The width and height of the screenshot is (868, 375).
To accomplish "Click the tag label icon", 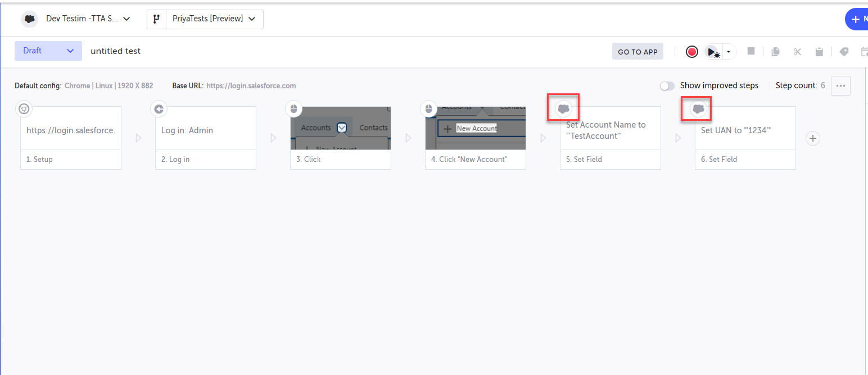I will 844,52.
